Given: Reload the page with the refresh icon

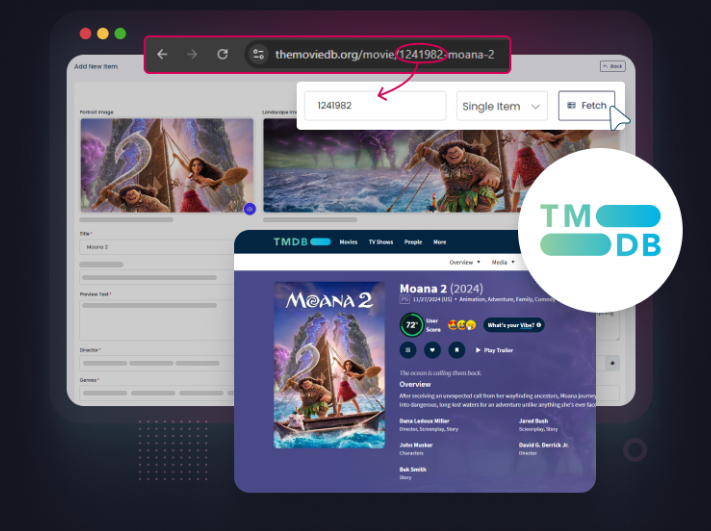Looking at the screenshot, I should point(222,54).
